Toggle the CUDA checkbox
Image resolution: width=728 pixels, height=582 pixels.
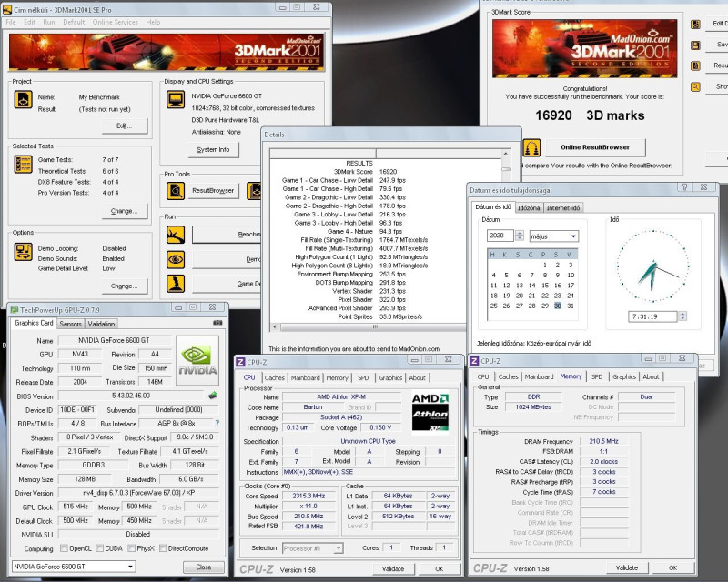99,548
